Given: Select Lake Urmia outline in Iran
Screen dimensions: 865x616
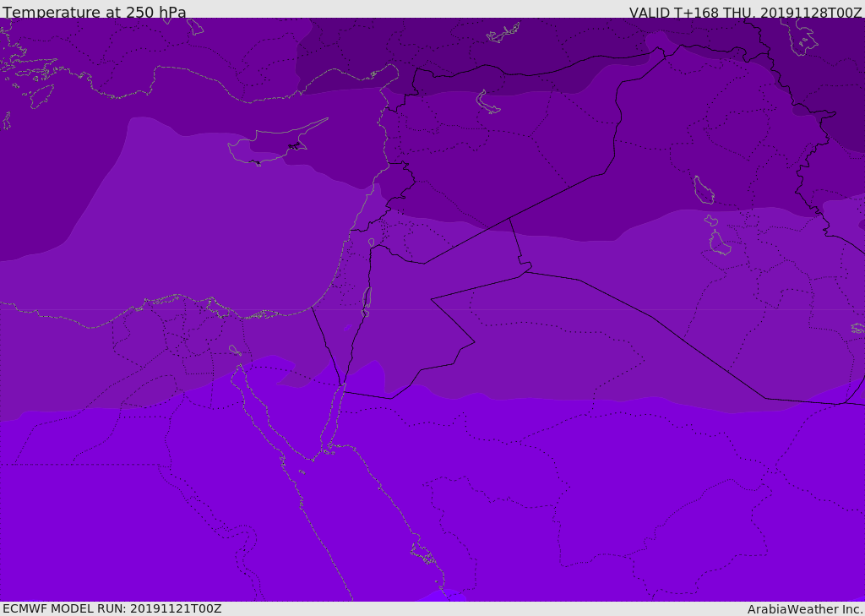Looking at the screenshot, I should [801, 36].
